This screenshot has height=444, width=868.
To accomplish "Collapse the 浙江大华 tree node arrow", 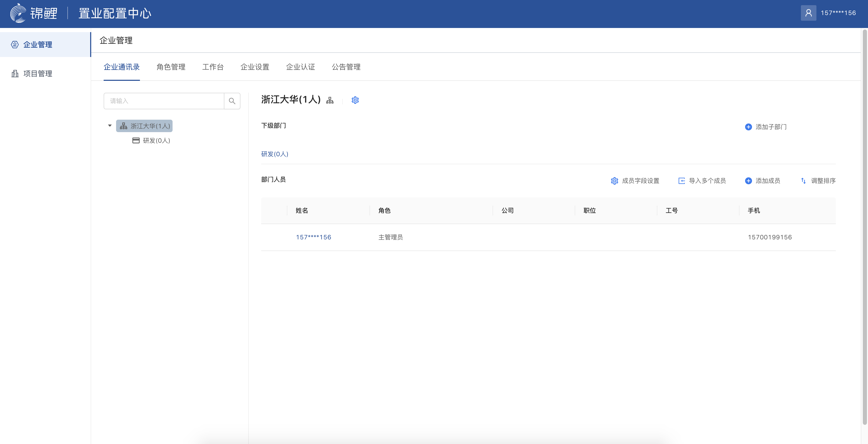I will coord(110,126).
